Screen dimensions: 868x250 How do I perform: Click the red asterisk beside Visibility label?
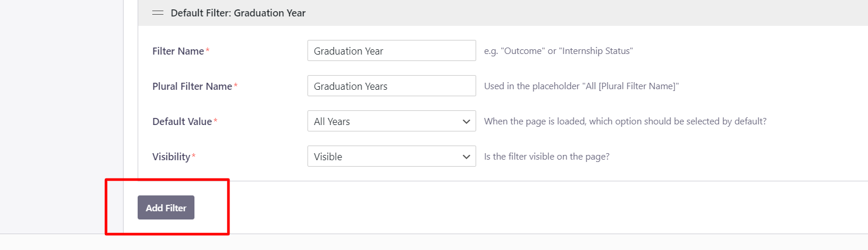point(194,157)
